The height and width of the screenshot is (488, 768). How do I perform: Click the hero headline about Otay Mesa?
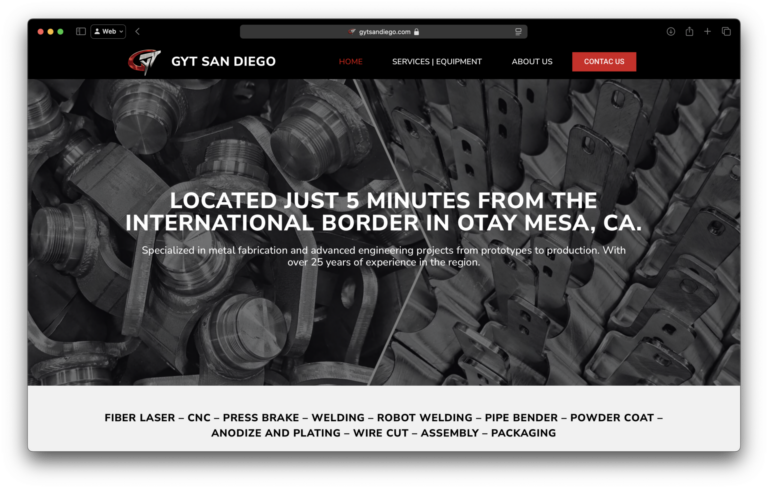tap(384, 212)
